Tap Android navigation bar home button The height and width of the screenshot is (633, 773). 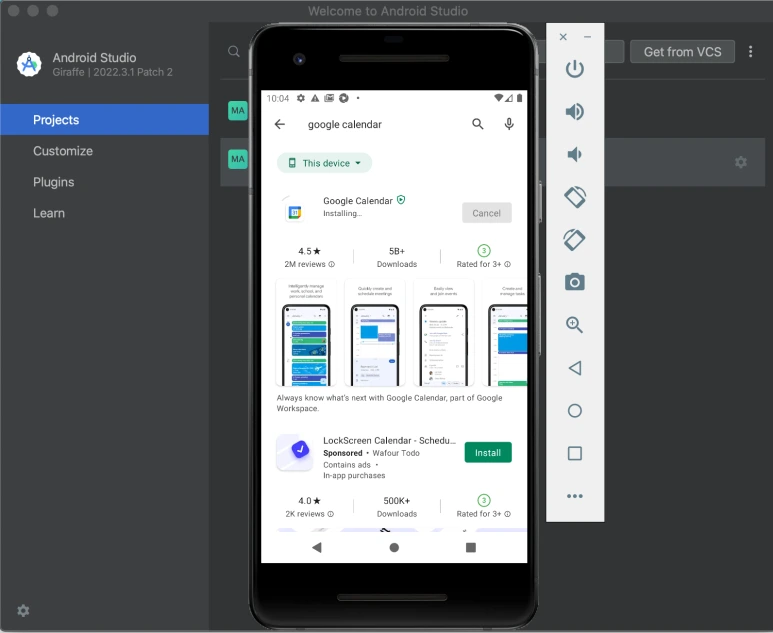pyautogui.click(x=394, y=547)
